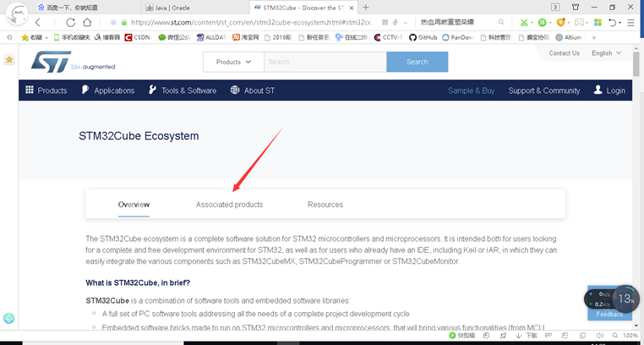Click the status bar speaker icon
This screenshot has width=644, height=345.
tap(600, 336)
